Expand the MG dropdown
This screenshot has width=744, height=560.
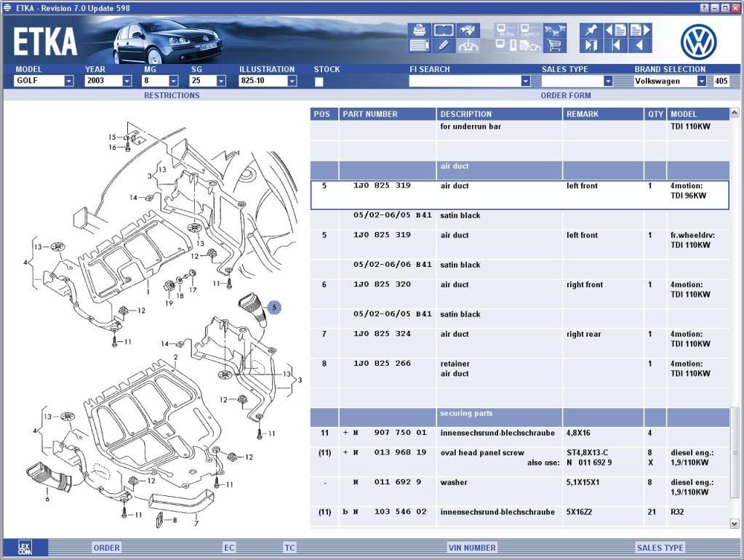click(x=173, y=81)
